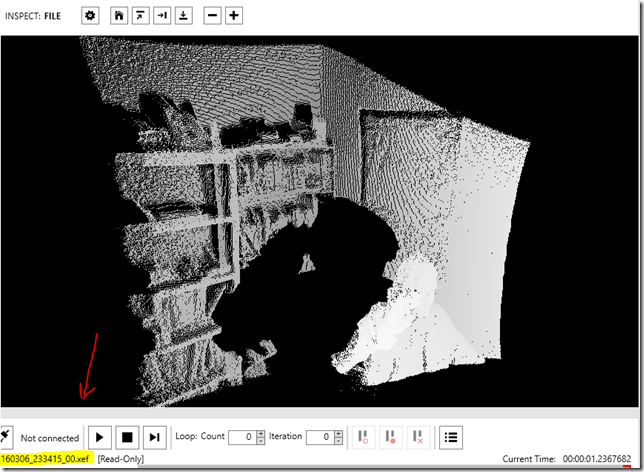Select the top-left view icon
The image size is (644, 472).
[140, 16]
